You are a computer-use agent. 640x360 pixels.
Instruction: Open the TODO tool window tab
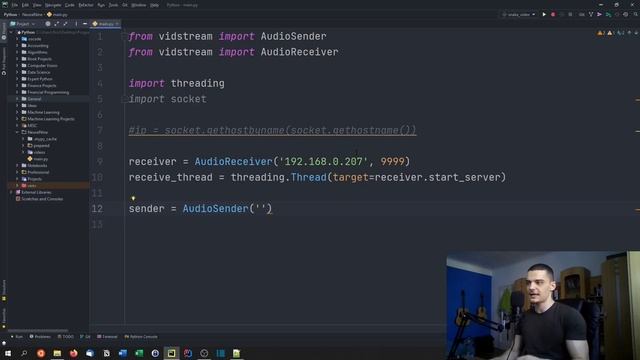(x=66, y=337)
